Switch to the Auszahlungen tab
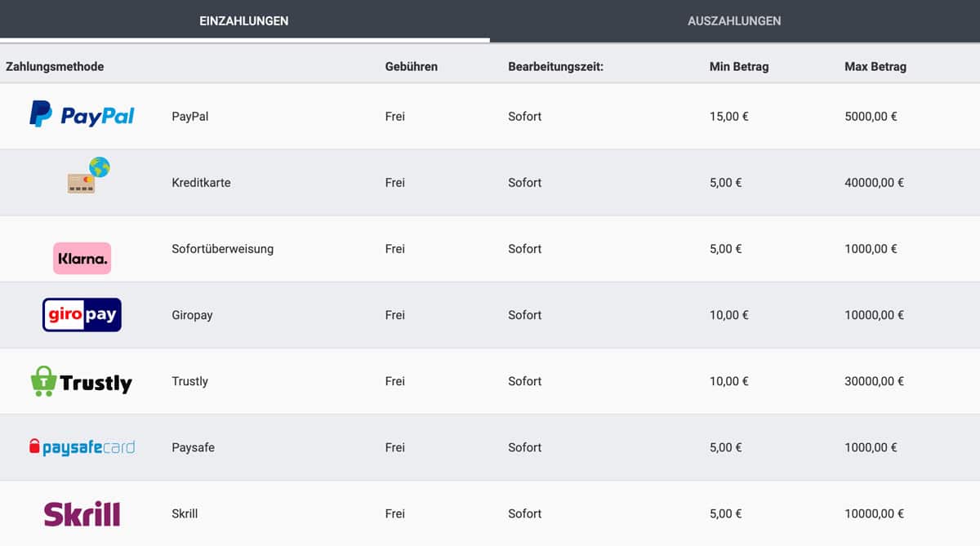Viewport: 980px width, 546px height. click(734, 20)
